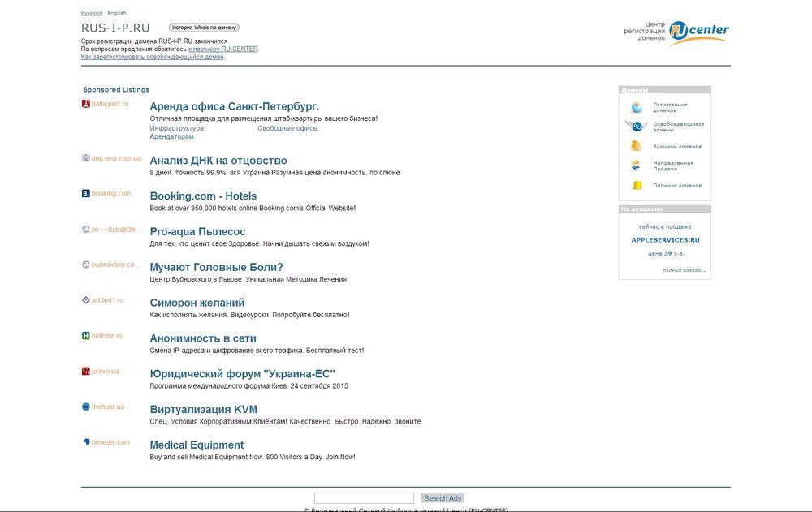Click the '8 дней, точность 99,9%' description text
This screenshot has width=812, height=512.
click(274, 173)
